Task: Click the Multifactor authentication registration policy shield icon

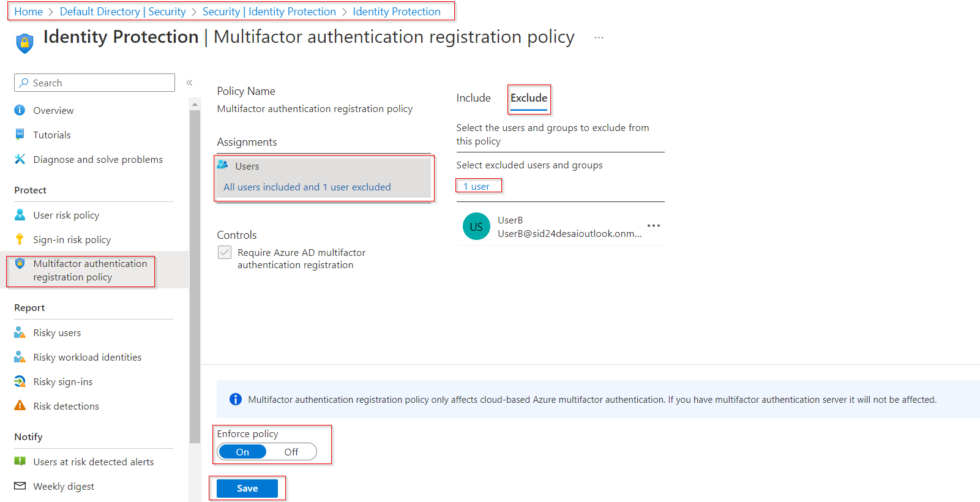Action: point(20,263)
